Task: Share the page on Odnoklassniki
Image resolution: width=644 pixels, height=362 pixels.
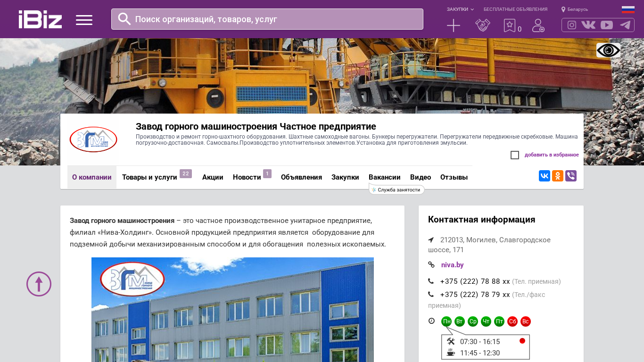Action: [558, 176]
